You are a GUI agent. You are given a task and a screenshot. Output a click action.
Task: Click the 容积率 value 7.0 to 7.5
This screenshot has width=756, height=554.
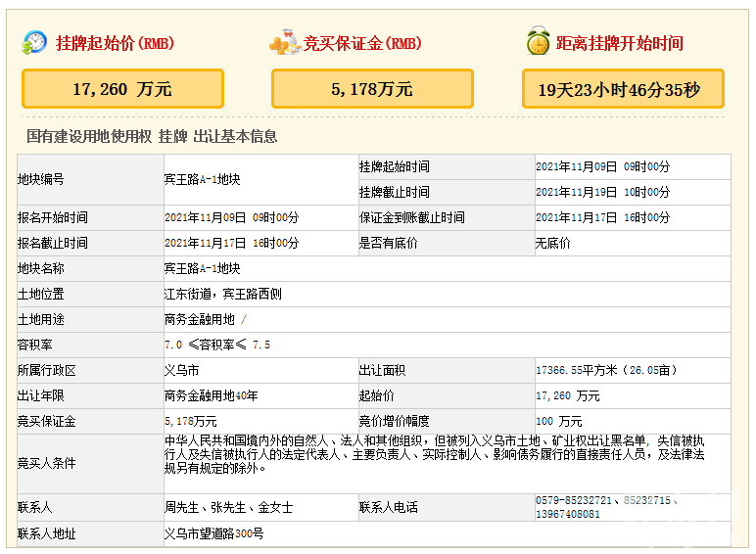tap(217, 345)
